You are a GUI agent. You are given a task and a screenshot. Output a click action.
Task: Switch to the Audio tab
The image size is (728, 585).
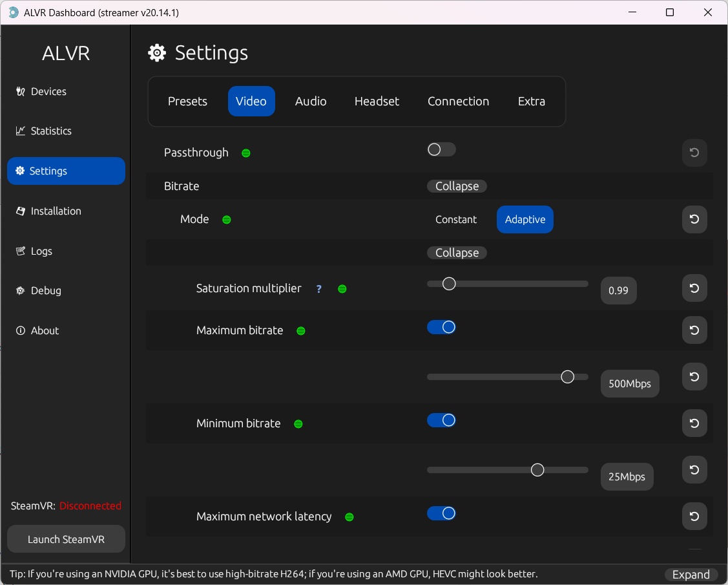point(311,101)
